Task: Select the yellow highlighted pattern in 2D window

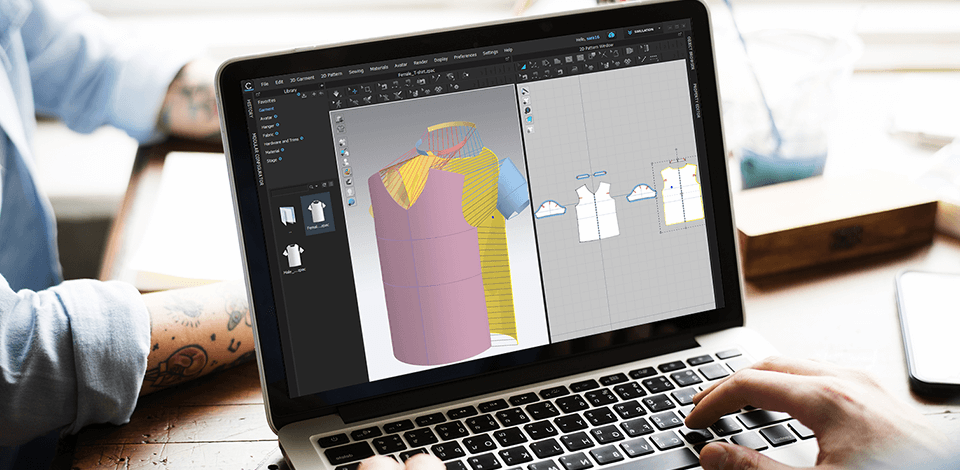Action: tap(681, 195)
